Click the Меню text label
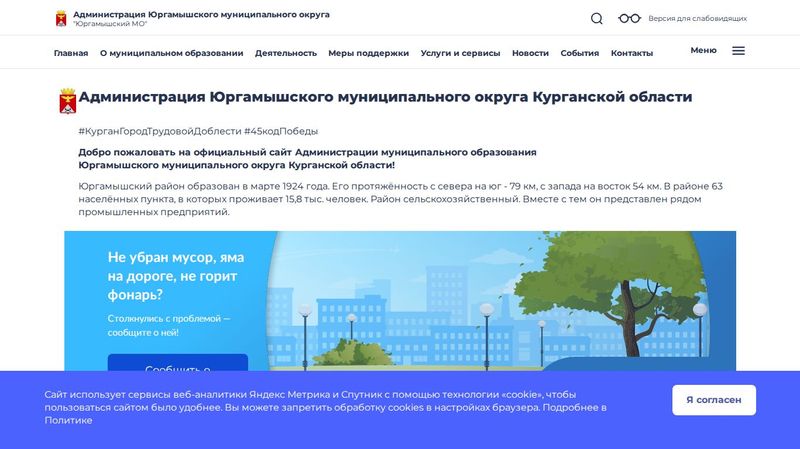This screenshot has height=449, width=800. (703, 50)
